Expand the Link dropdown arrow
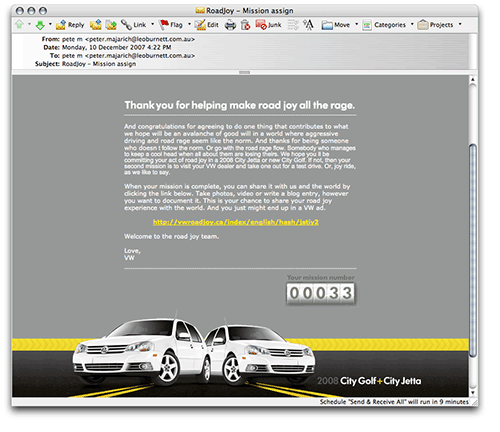This screenshot has width=500, height=432. pyautogui.click(x=153, y=24)
